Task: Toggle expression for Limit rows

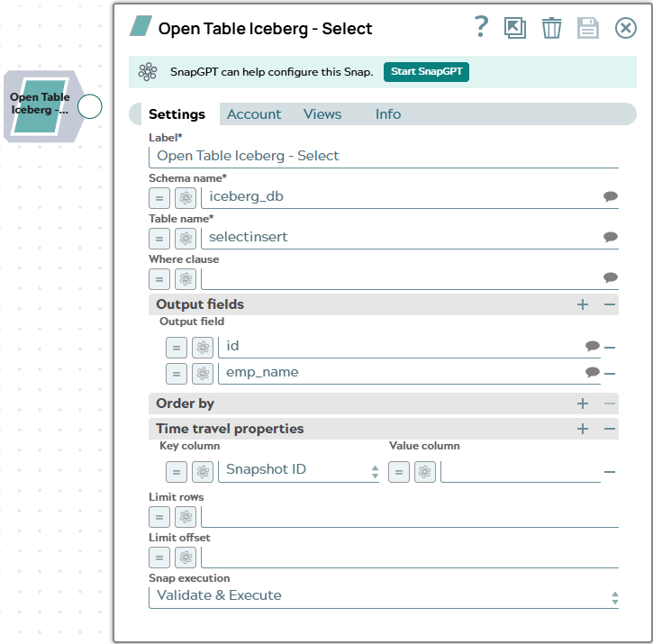Action: click(x=159, y=517)
